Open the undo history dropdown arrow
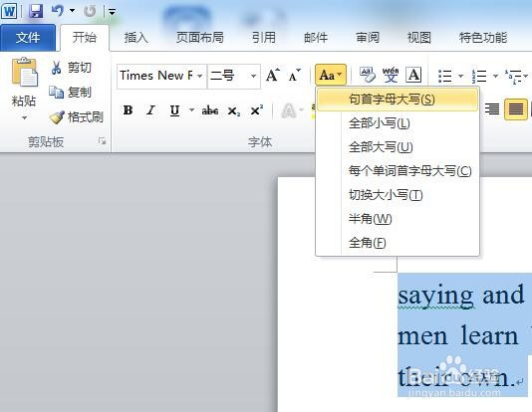The image size is (532, 412). click(x=72, y=11)
